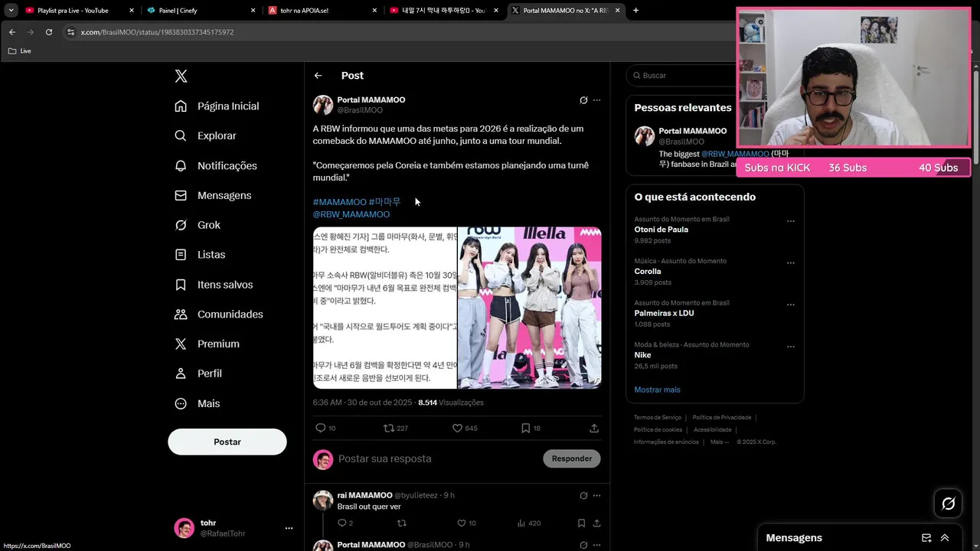
Task: Click the Buscar search field
Action: pyautogui.click(x=681, y=76)
